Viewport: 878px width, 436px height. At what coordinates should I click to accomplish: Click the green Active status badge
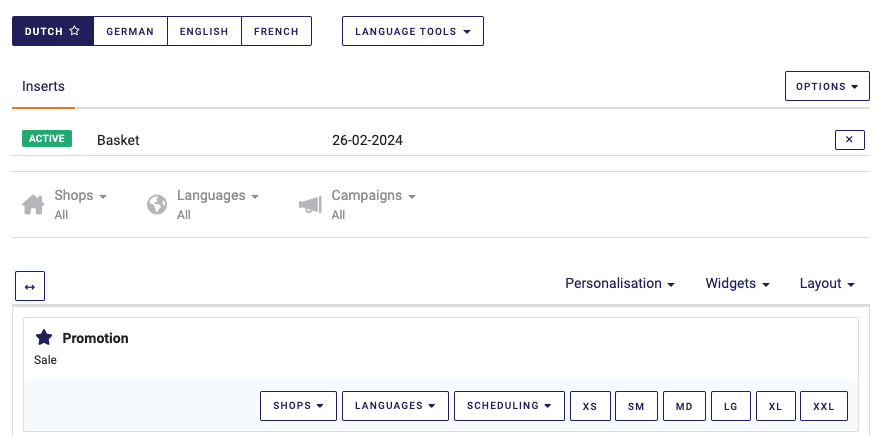pos(47,139)
